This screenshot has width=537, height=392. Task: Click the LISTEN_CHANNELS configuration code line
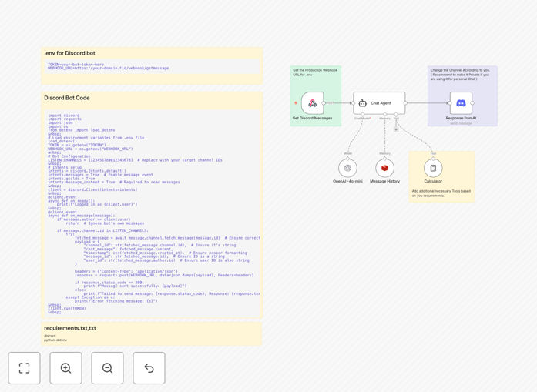click(135, 160)
